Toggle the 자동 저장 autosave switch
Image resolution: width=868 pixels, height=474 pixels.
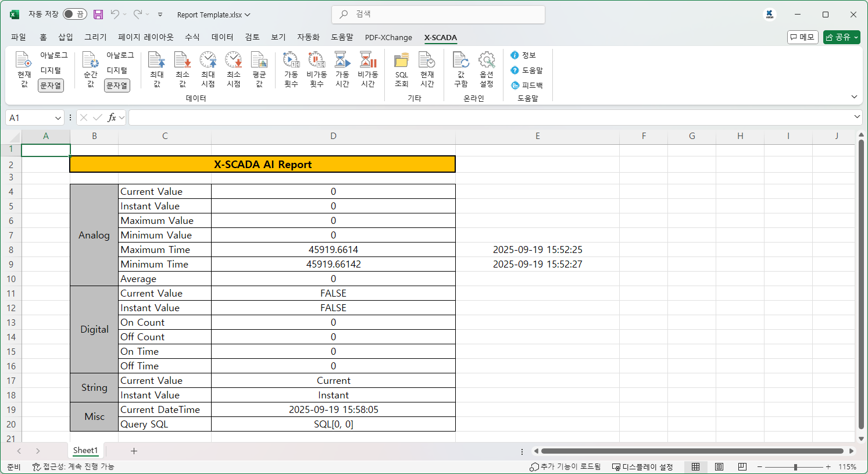(x=74, y=15)
